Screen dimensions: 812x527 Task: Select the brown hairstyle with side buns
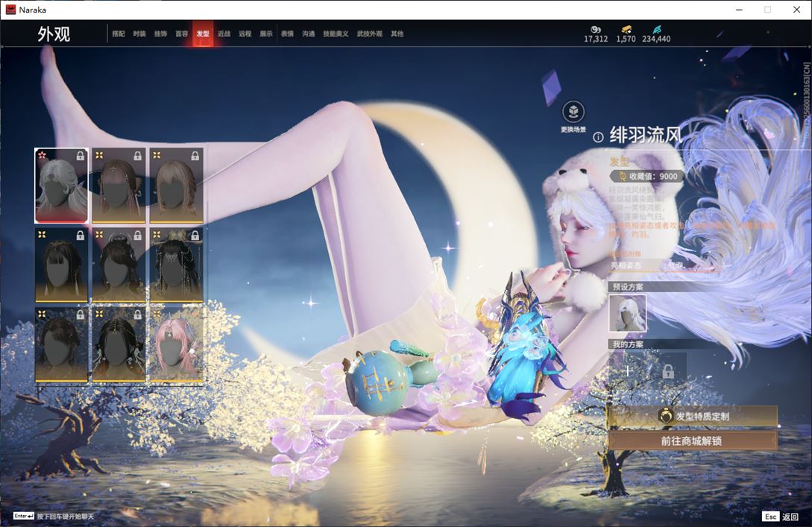pos(119,186)
